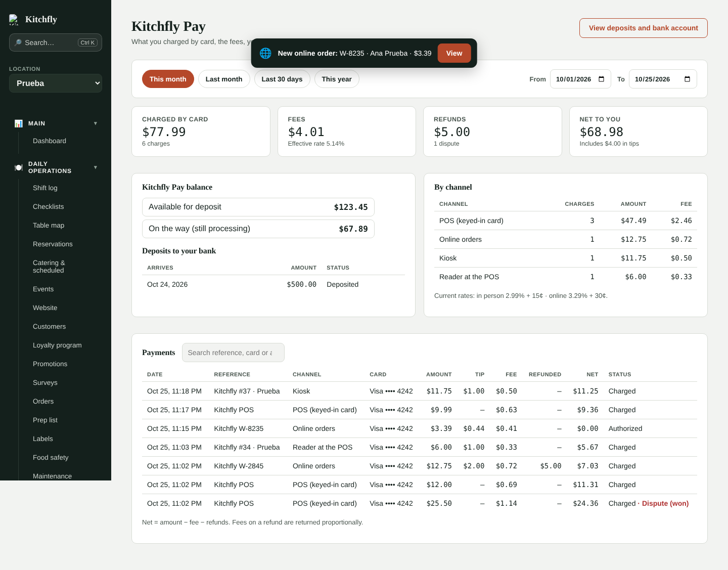Screen dimensions: 728x570
Task: Click the To date field 10/25/2026
Action: click(663, 79)
